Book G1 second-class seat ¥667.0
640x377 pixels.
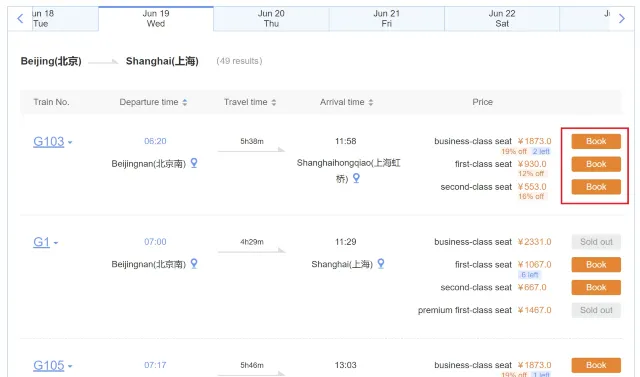[x=596, y=287]
